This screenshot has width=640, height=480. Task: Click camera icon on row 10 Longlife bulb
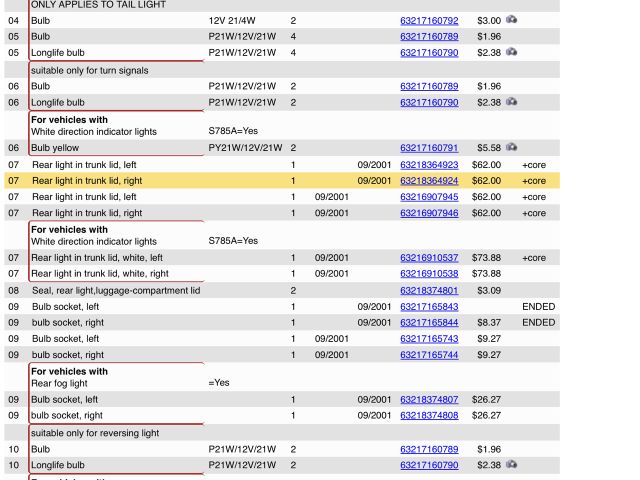[x=511, y=465]
